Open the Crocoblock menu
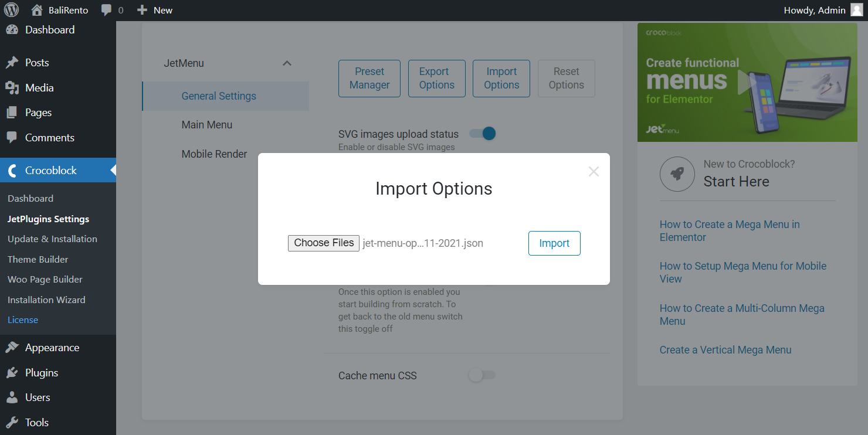Image resolution: width=868 pixels, height=435 pixels. coord(58,171)
